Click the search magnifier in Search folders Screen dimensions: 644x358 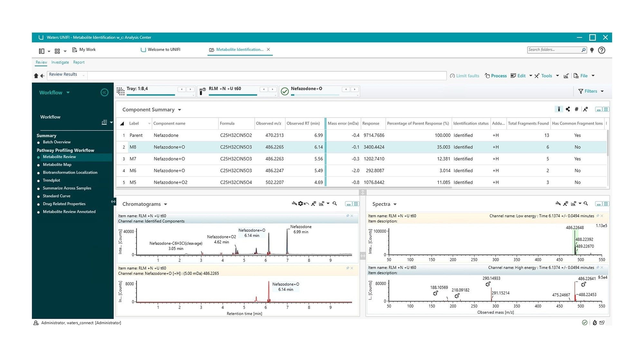click(583, 50)
